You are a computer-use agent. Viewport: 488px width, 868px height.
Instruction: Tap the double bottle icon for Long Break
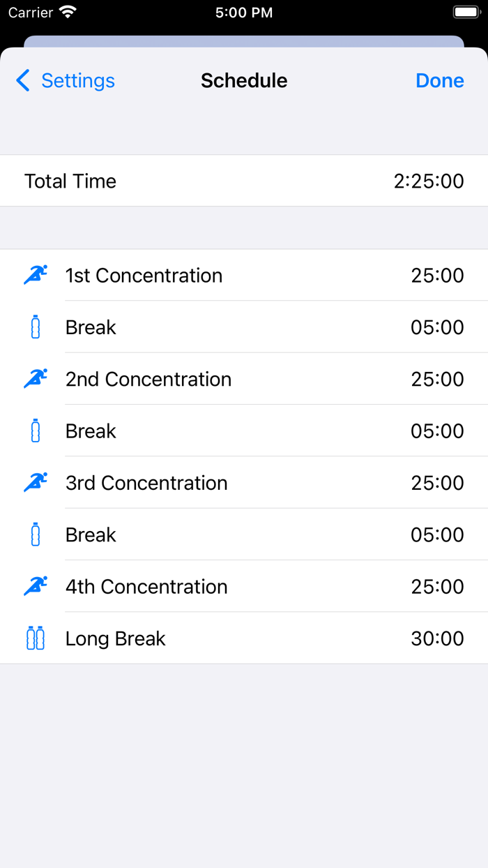(34, 638)
